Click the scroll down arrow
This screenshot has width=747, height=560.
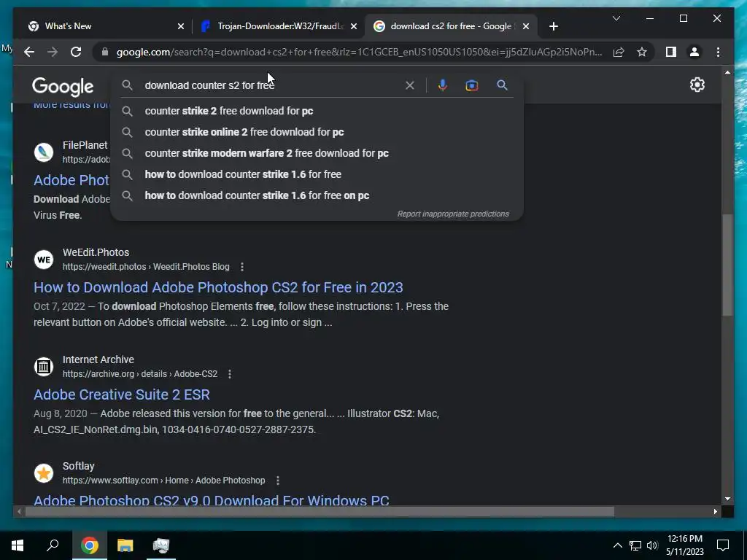(x=727, y=499)
